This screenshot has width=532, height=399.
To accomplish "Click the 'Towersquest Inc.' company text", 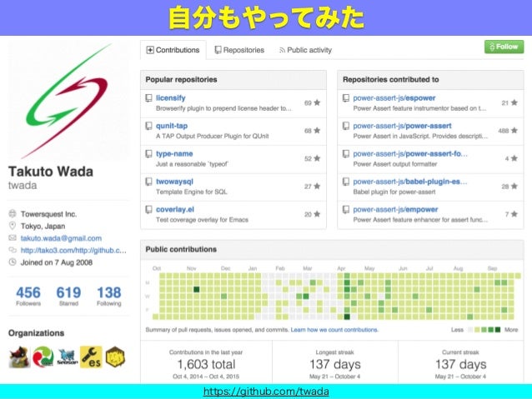I will coord(49,214).
